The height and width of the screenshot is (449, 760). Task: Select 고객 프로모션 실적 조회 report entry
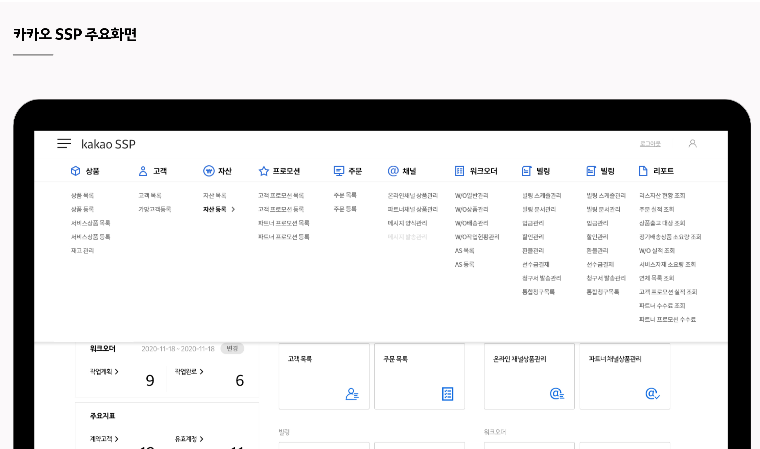(x=668, y=292)
